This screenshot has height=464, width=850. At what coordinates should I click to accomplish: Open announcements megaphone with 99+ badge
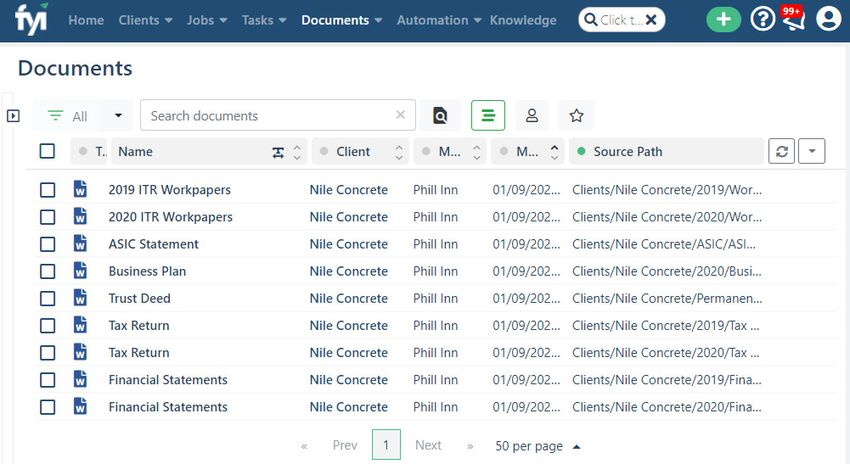pyautogui.click(x=793, y=18)
